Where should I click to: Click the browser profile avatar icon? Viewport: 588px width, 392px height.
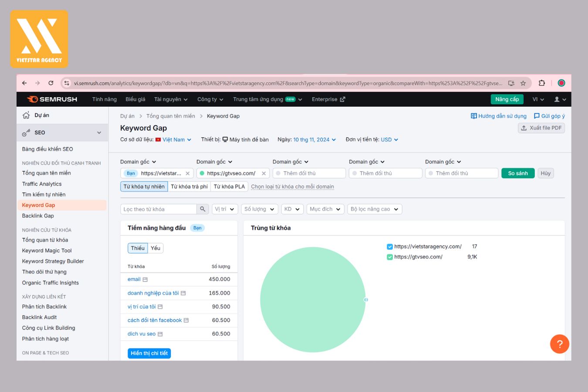pyautogui.click(x=561, y=83)
